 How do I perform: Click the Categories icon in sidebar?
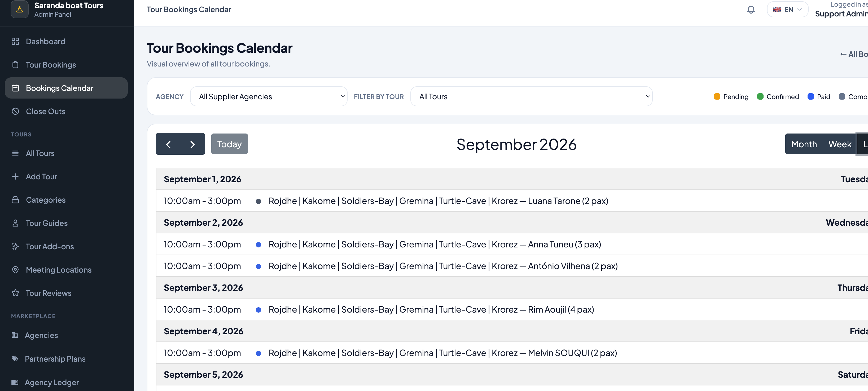coord(15,200)
